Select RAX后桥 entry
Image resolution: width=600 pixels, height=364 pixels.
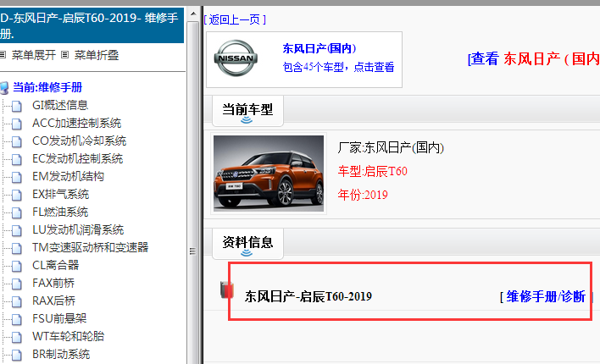tap(53, 301)
